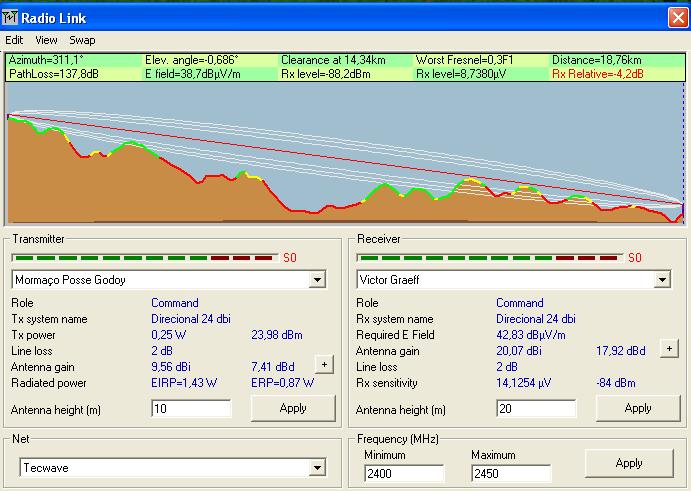Click the terrain profile graph area
The height and width of the screenshot is (491, 691).
345,153
